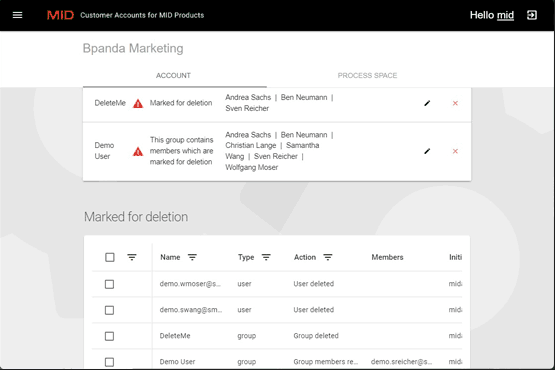Viewport: 555px width, 370px height.
Task: Click the warning icon of Demo User group
Action: [x=138, y=152]
